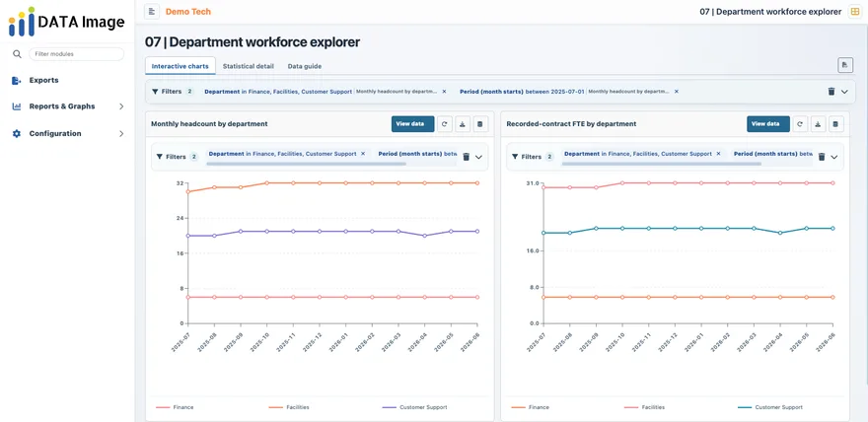The height and width of the screenshot is (422, 868).
Task: Click the "Recorded-contract FTE by department" chart title
Action: coord(571,124)
